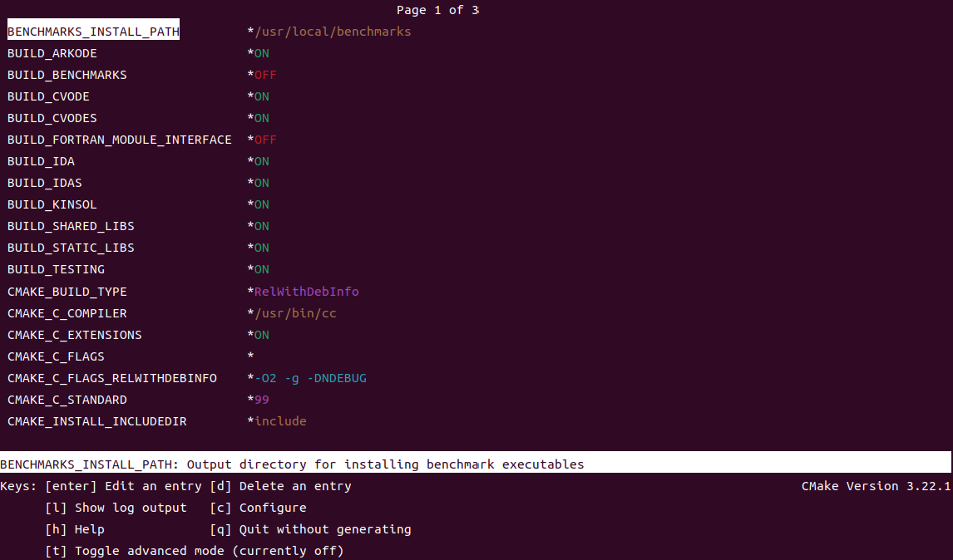Toggle the BUILD_IDA ON value
953x560 pixels.
click(x=261, y=161)
